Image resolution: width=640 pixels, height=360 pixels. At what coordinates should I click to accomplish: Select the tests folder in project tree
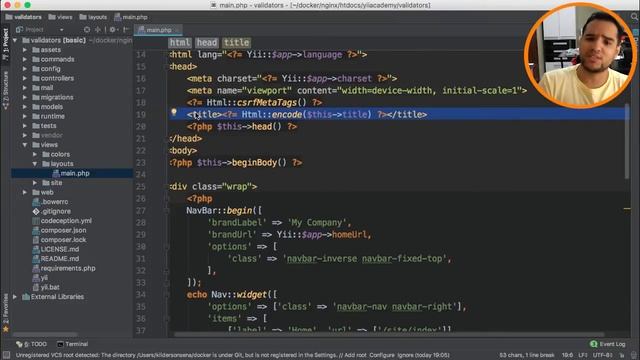49,126
